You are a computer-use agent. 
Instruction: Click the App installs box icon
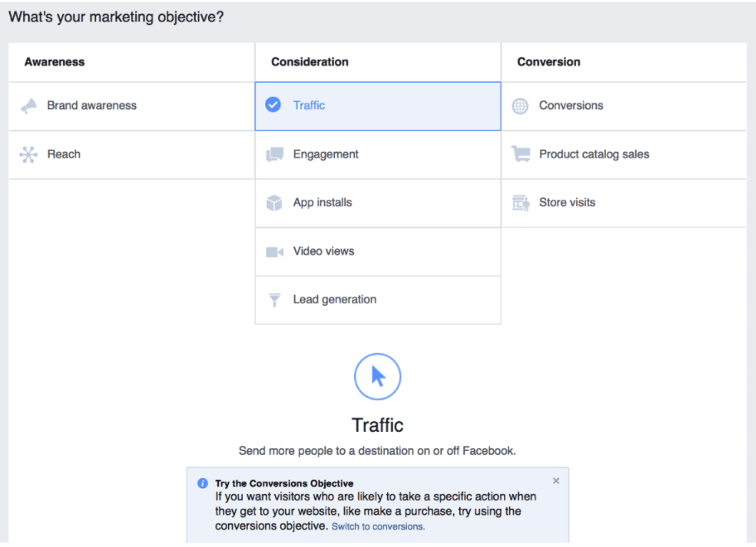coord(274,203)
